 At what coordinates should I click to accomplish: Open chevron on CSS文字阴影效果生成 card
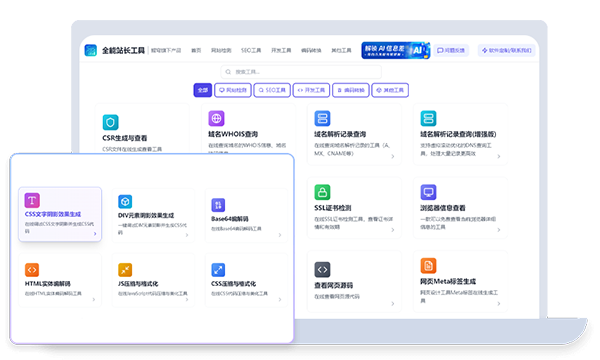point(95,233)
